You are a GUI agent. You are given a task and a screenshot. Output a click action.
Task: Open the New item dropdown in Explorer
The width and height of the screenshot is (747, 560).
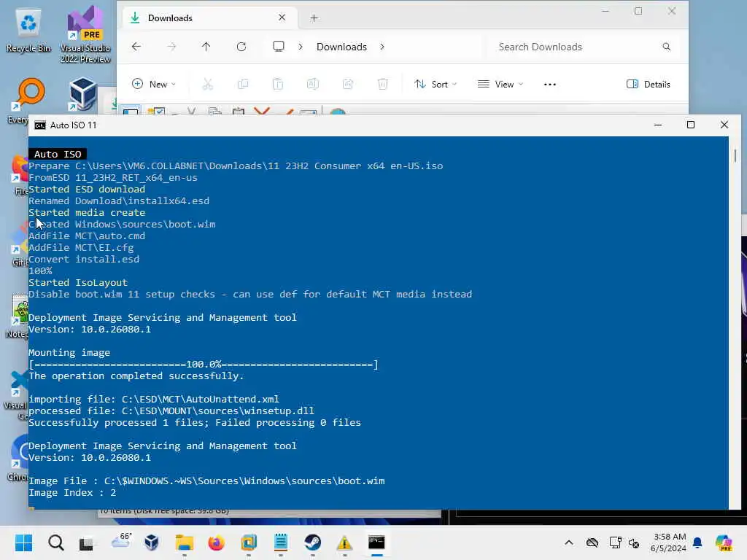point(154,85)
